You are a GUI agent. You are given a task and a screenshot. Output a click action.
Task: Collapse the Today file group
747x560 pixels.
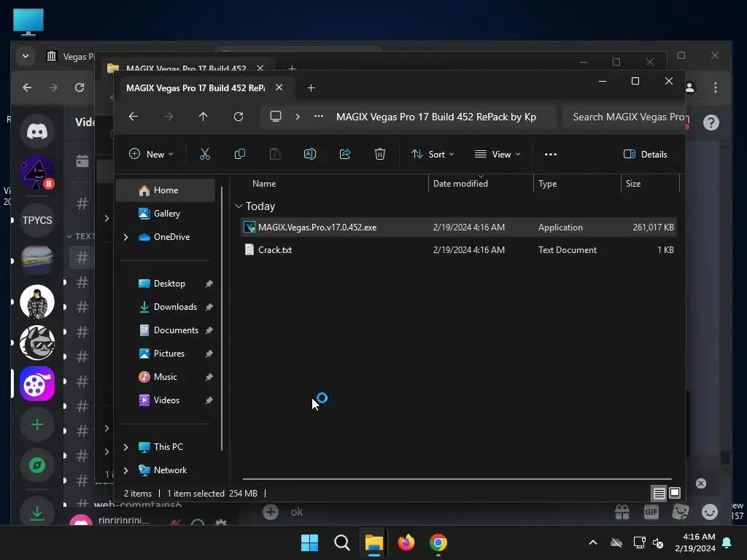[239, 206]
